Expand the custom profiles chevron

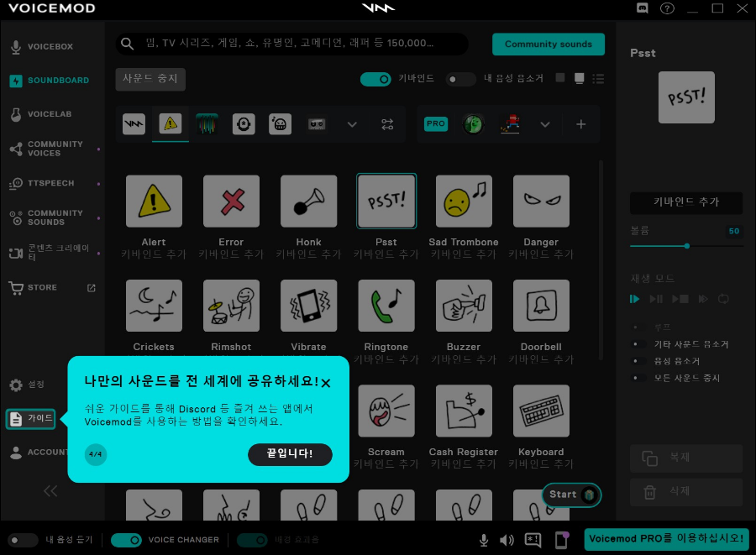[x=545, y=124]
